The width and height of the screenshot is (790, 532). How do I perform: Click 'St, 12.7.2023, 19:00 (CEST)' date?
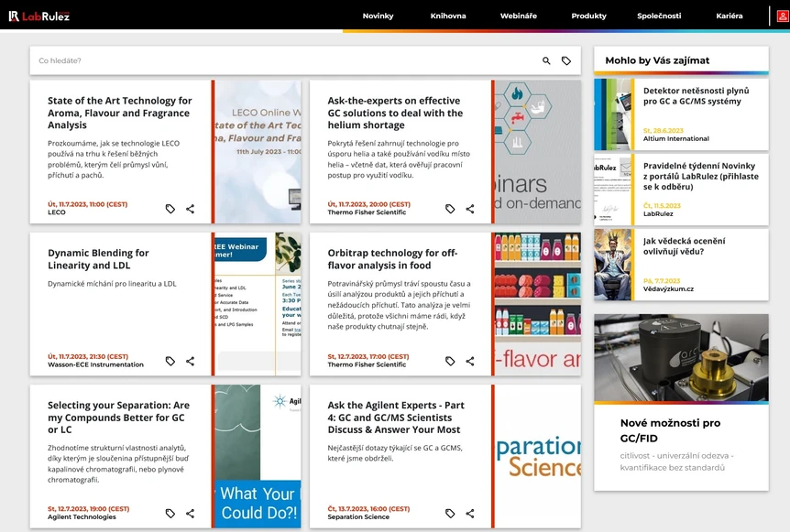point(89,509)
